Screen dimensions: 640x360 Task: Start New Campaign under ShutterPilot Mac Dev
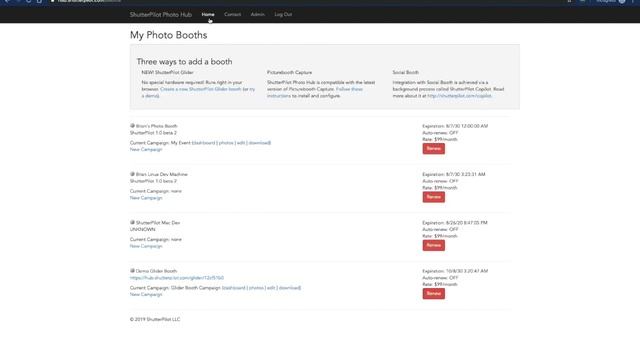pos(146,246)
